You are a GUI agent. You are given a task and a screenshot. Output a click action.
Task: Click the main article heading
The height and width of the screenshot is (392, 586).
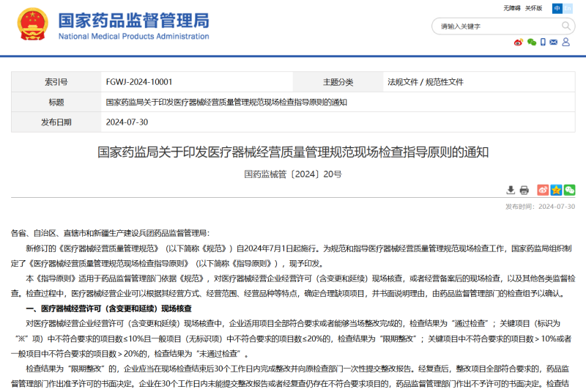click(293, 152)
